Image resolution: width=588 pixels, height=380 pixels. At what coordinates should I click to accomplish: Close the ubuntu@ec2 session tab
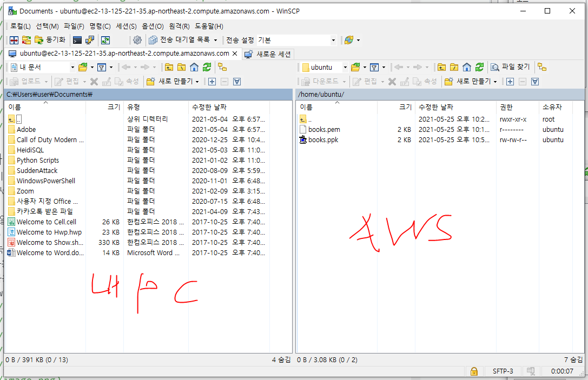click(x=235, y=54)
